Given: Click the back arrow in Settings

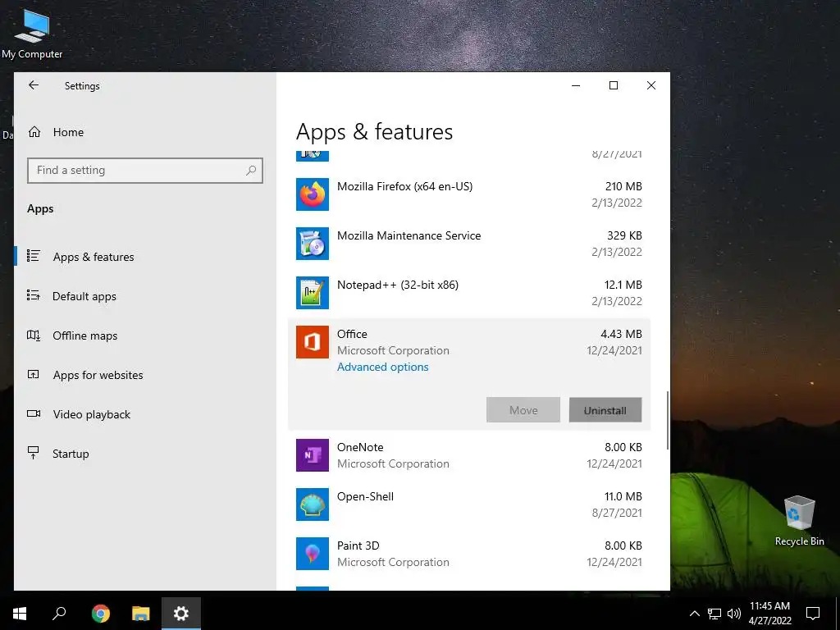Looking at the screenshot, I should (34, 85).
